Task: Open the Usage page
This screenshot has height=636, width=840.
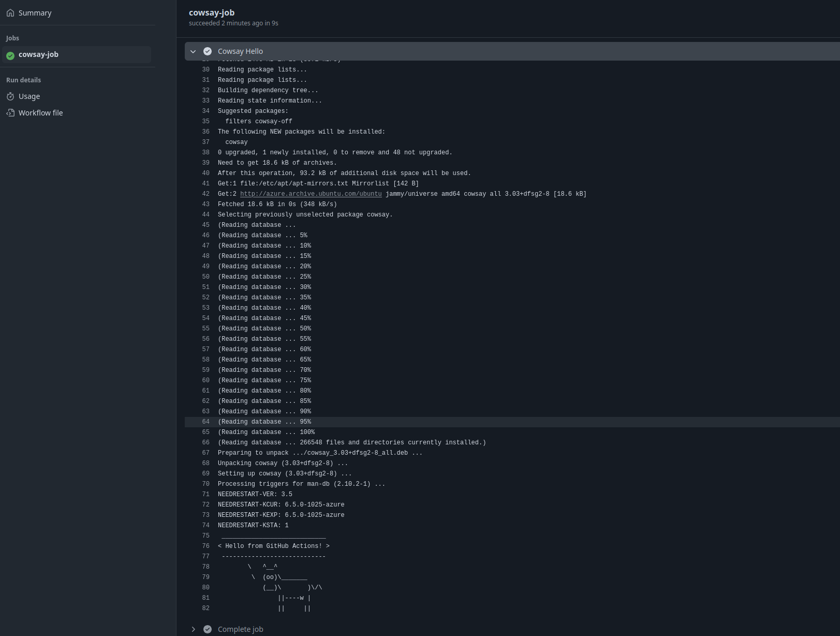Action: pyautogui.click(x=29, y=96)
